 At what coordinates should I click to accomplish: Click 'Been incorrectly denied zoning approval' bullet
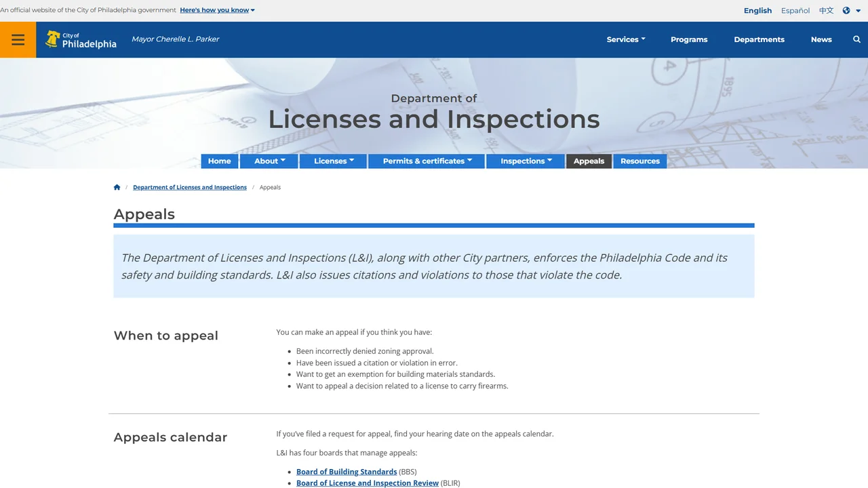(365, 351)
